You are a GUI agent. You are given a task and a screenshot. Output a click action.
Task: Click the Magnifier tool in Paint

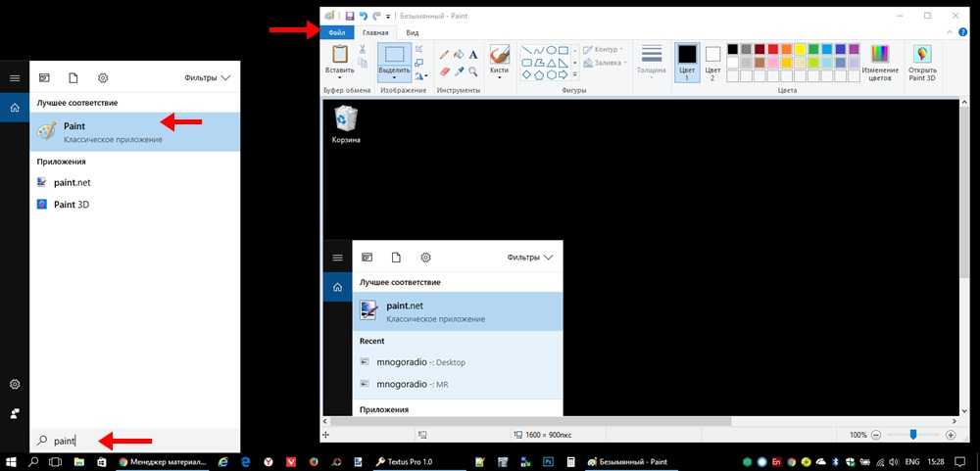tap(475, 71)
